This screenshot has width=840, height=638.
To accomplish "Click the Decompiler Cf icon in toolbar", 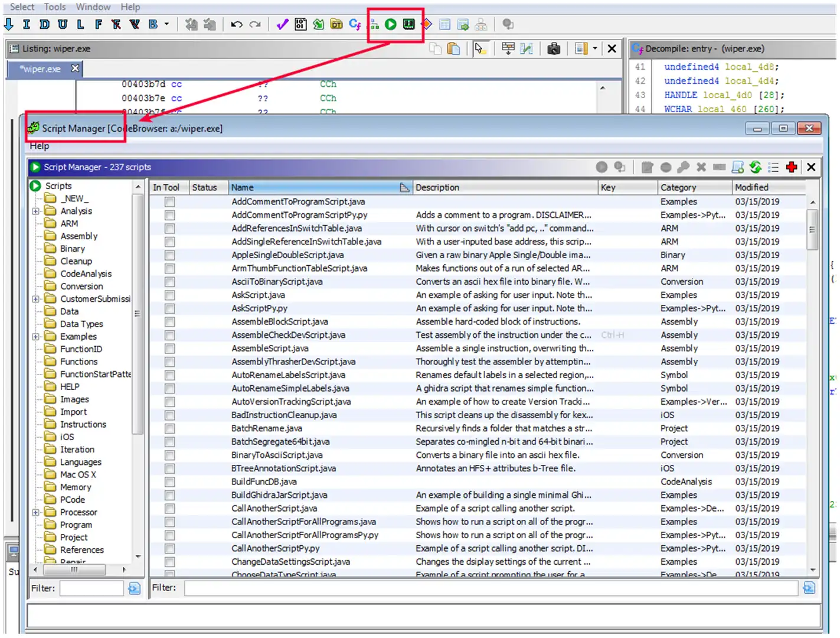I will click(x=355, y=24).
